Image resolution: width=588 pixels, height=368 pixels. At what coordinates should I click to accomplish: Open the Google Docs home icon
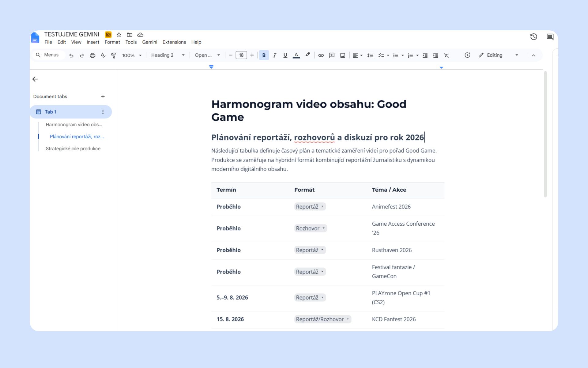tap(35, 38)
